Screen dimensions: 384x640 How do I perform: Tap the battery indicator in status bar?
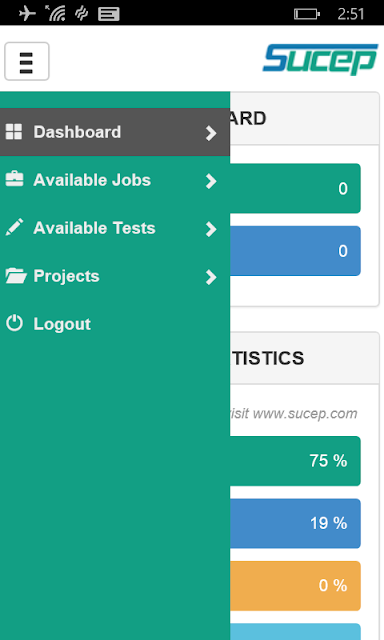tap(307, 14)
